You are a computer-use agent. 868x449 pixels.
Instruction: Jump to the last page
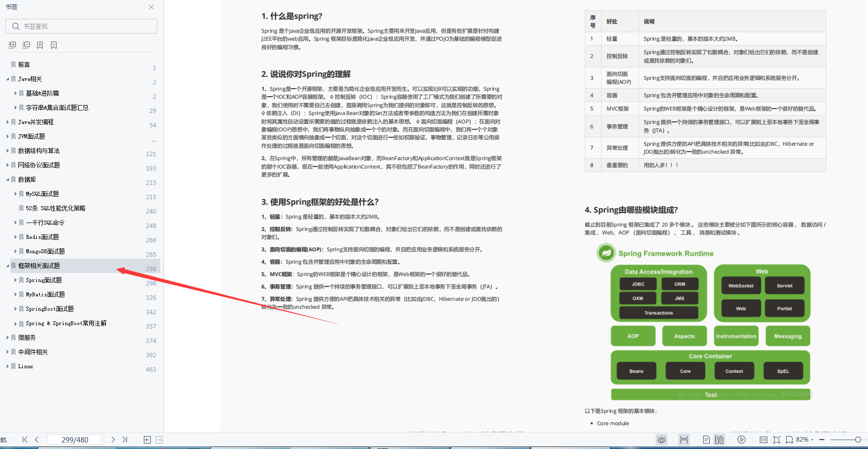pyautogui.click(x=125, y=440)
